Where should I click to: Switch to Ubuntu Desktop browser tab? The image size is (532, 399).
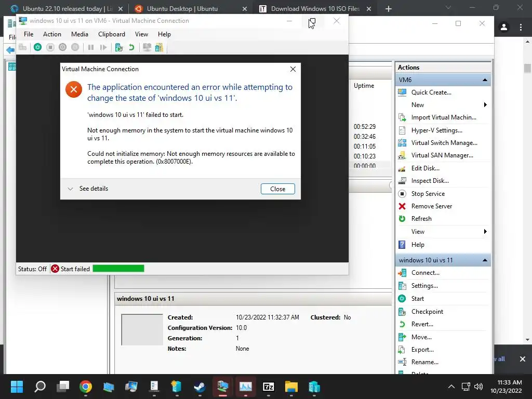pos(190,8)
